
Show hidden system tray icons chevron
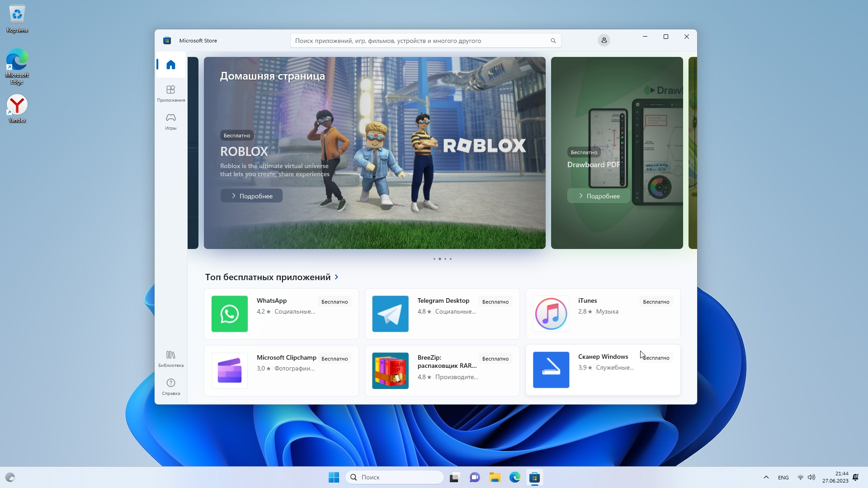coord(766,477)
